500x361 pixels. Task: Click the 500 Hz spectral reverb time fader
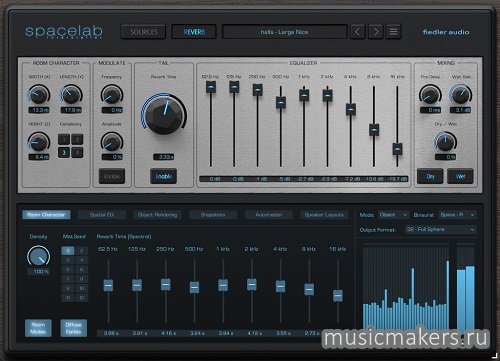pos(194,287)
